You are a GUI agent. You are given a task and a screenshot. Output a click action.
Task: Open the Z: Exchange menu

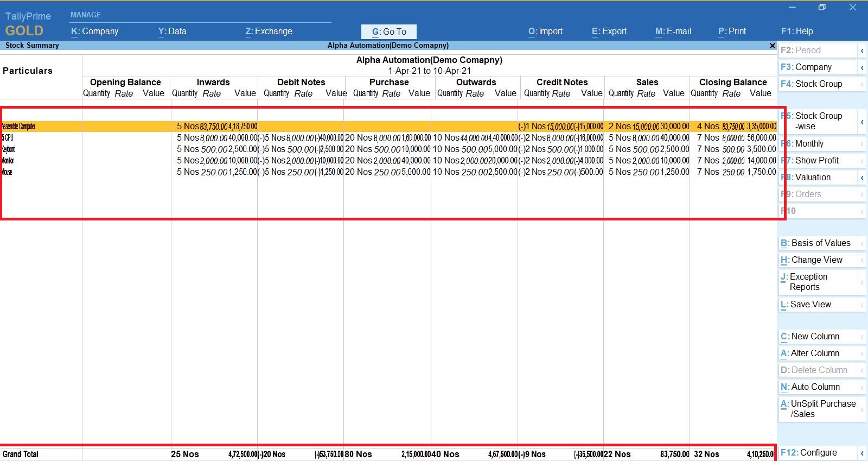pyautogui.click(x=269, y=31)
